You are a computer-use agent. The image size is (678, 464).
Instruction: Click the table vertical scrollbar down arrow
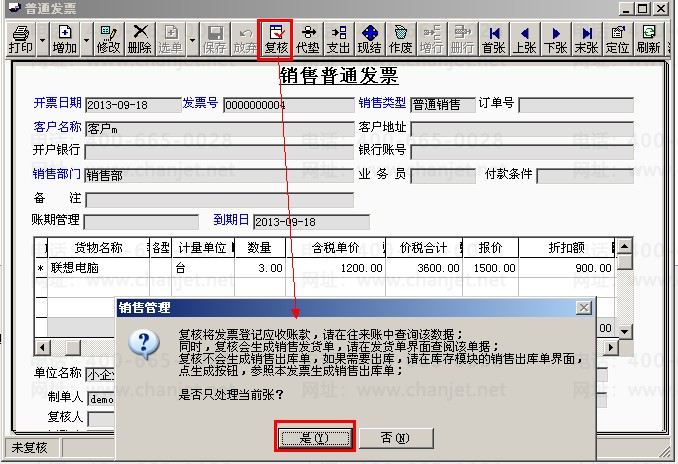(x=624, y=332)
